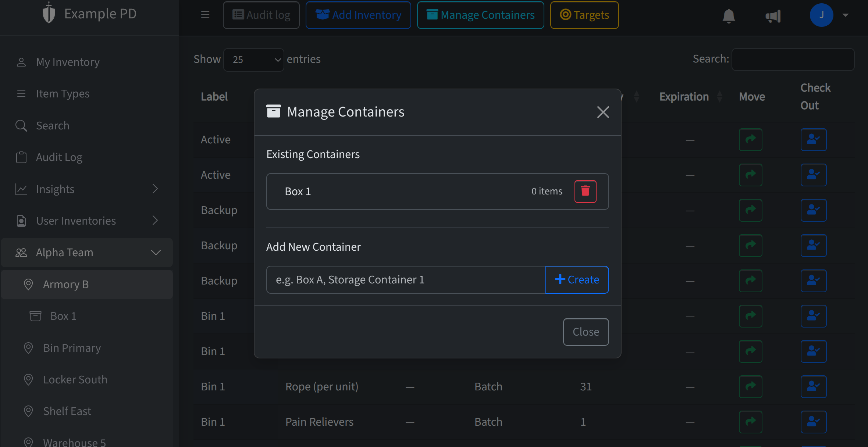Sort the table by Expiration column
868x447 pixels.
(x=720, y=96)
